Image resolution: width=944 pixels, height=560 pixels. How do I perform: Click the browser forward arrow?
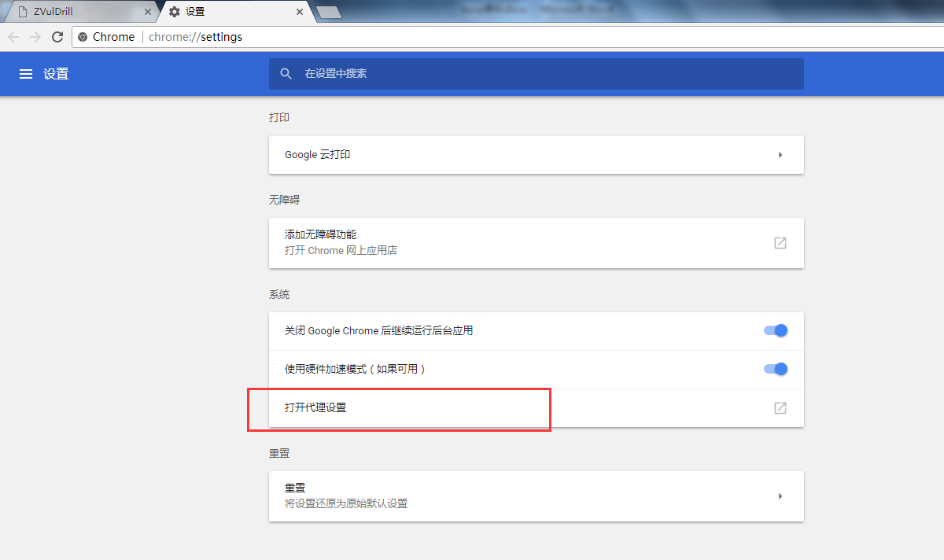tap(35, 37)
